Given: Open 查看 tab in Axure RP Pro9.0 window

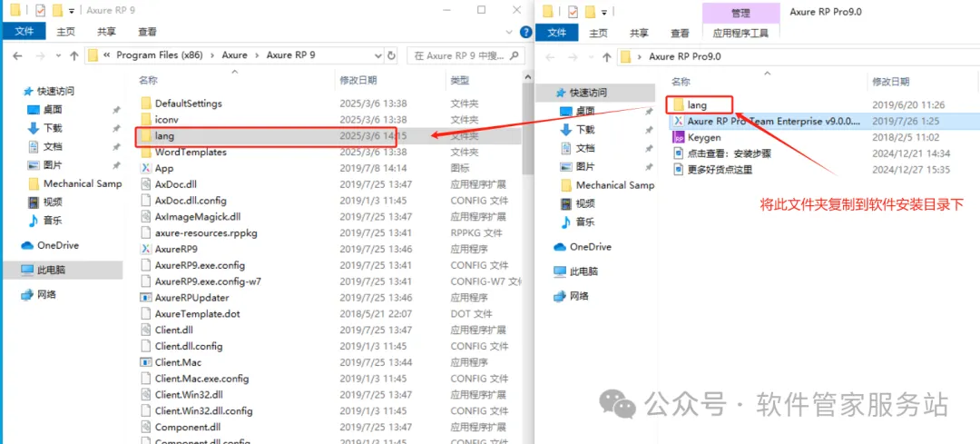Looking at the screenshot, I should pos(680,34).
